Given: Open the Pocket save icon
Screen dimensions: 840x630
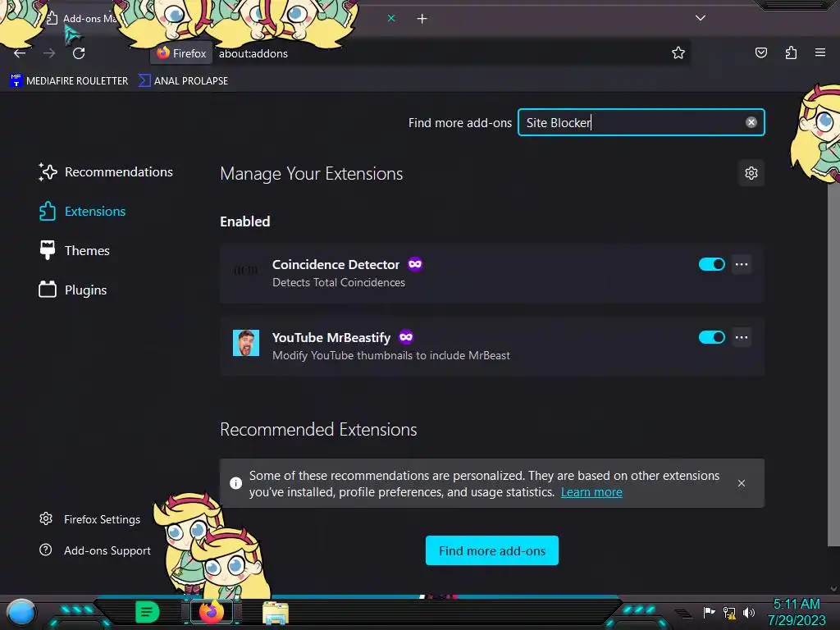Looking at the screenshot, I should tap(760, 52).
